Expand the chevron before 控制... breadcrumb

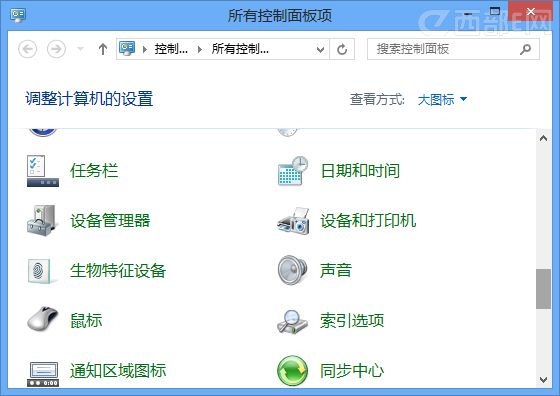click(x=145, y=49)
